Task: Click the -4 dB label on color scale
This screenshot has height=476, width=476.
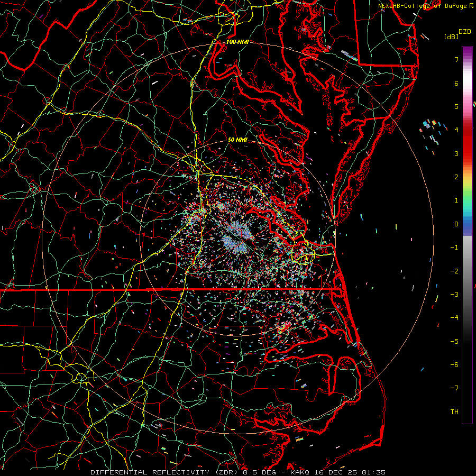Action: pyautogui.click(x=454, y=318)
